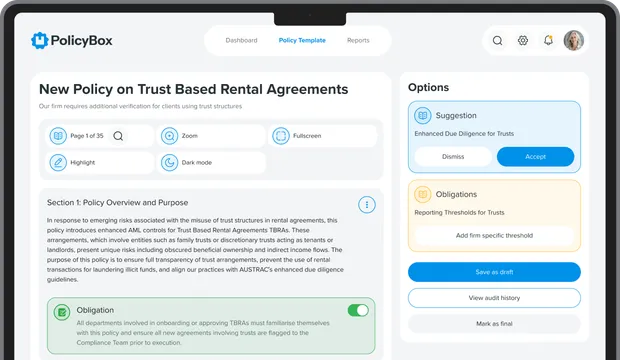Screen dimensions: 620x360
Task: Click the Enhanced Due Diligence for Trusts text
Action: 464,134
